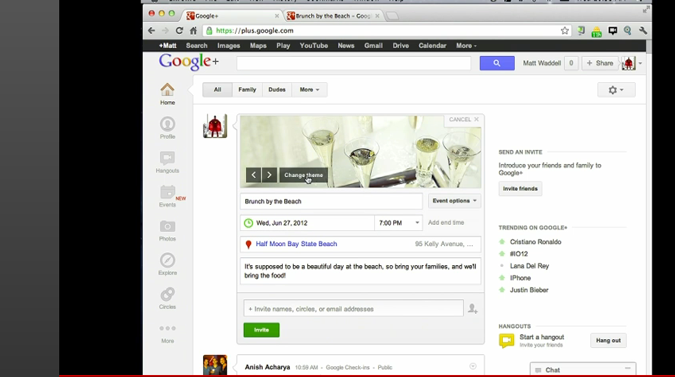
Task: Click the Google+ search field
Action: click(353, 63)
